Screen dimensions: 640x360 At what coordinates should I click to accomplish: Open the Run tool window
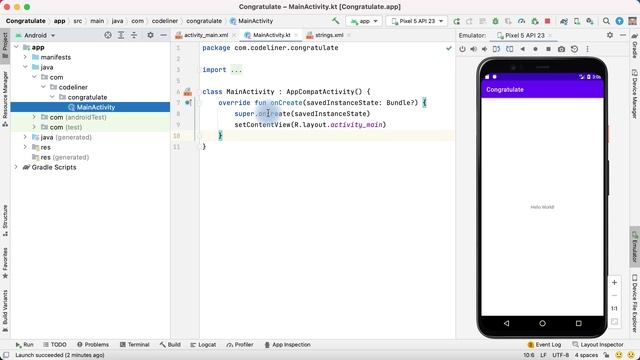pos(24,344)
